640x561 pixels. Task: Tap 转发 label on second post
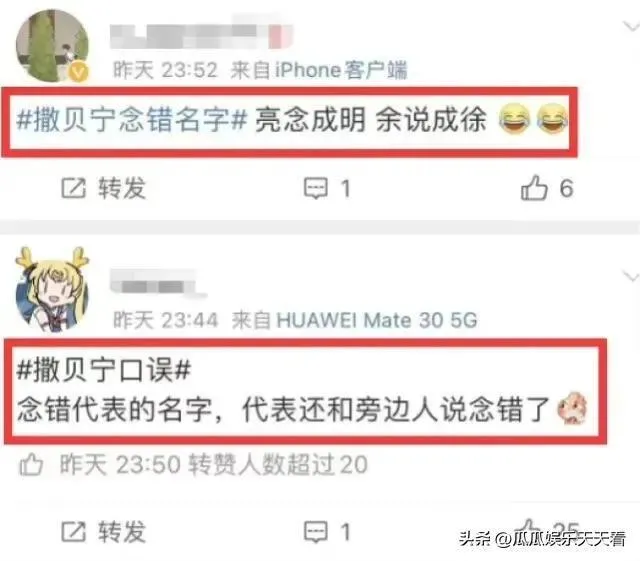point(122,532)
